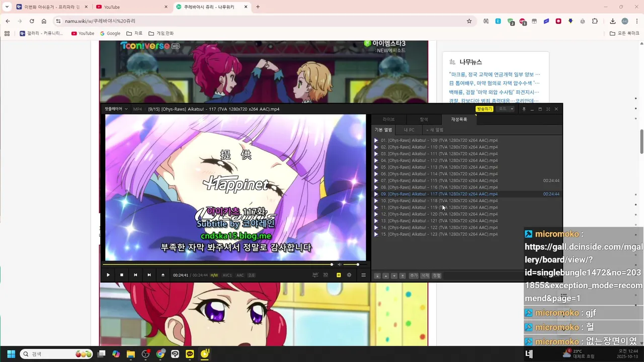Reload the namu.wiki page

[32, 21]
